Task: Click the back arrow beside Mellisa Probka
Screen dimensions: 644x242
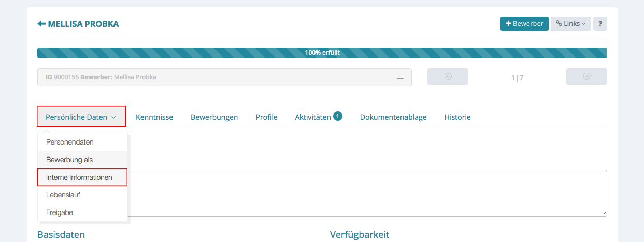Action: click(x=41, y=24)
